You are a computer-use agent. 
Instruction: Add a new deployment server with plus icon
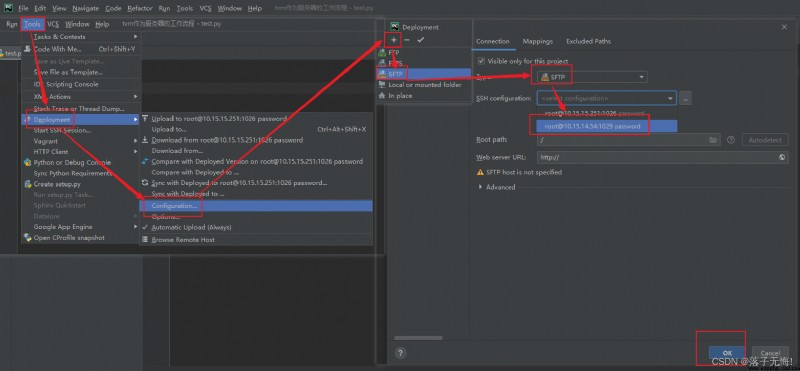click(x=393, y=40)
